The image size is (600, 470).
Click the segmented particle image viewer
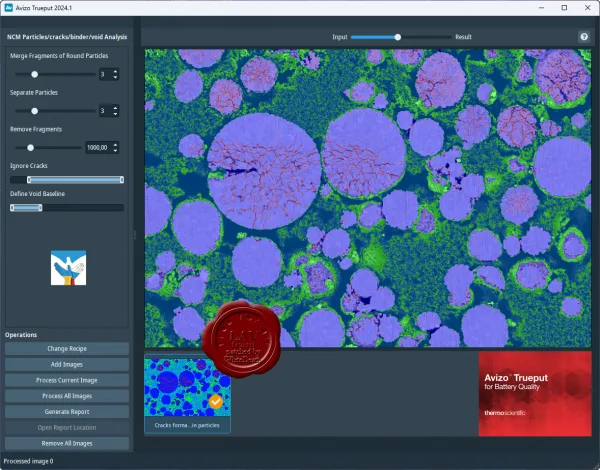click(x=368, y=198)
